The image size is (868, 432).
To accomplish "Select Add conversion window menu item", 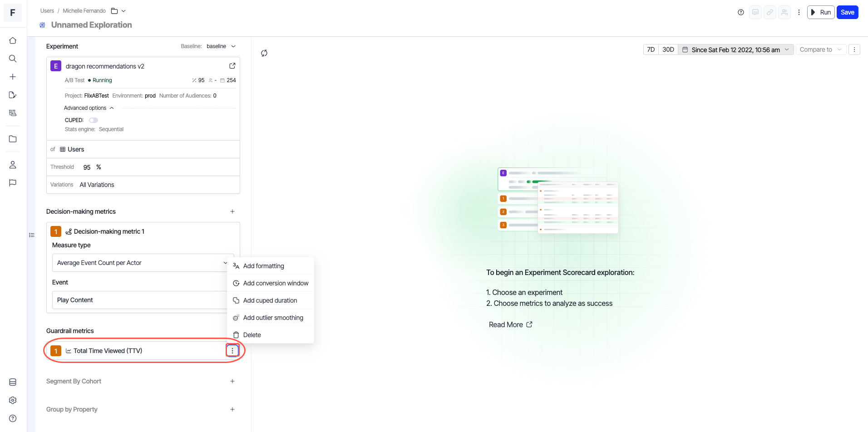I will [276, 283].
